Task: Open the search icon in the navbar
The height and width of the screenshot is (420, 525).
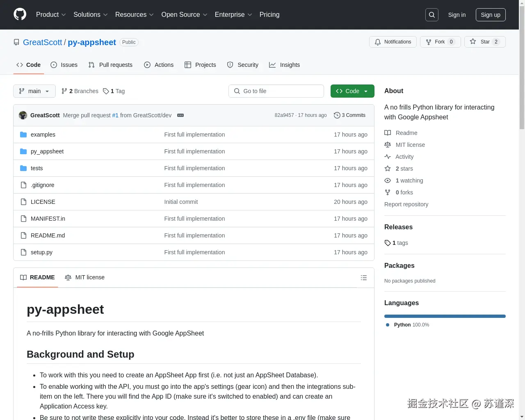Action: tap(431, 14)
